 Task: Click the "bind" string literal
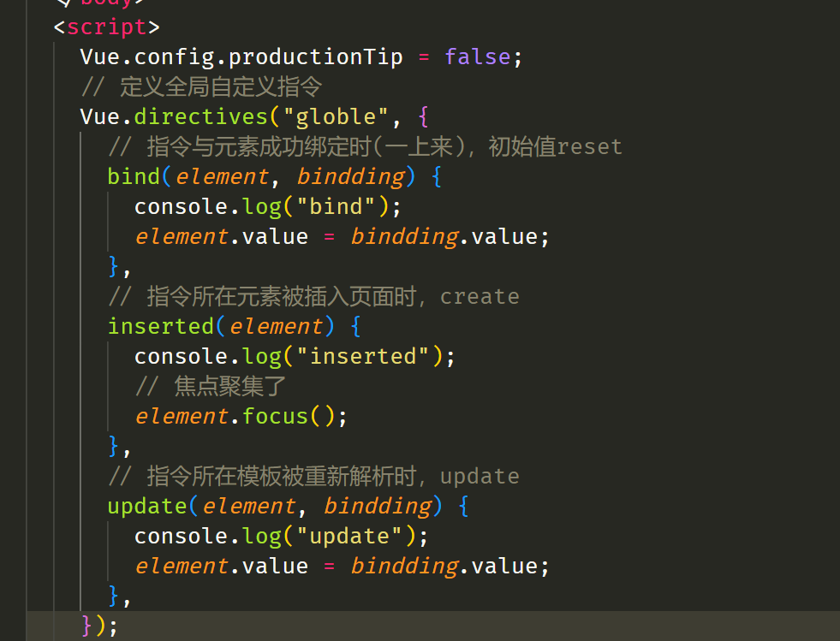click(x=336, y=207)
